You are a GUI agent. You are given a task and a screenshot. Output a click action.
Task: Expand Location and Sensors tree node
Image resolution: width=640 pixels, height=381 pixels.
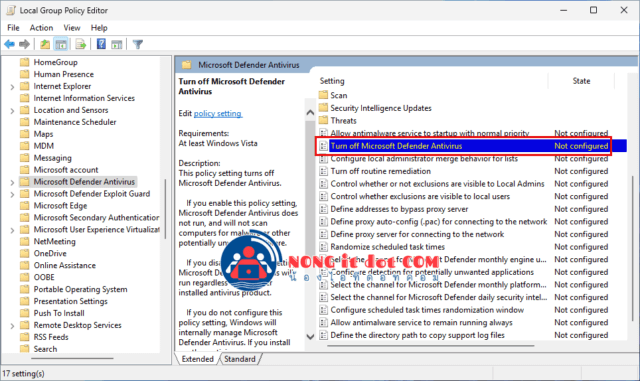click(12, 110)
